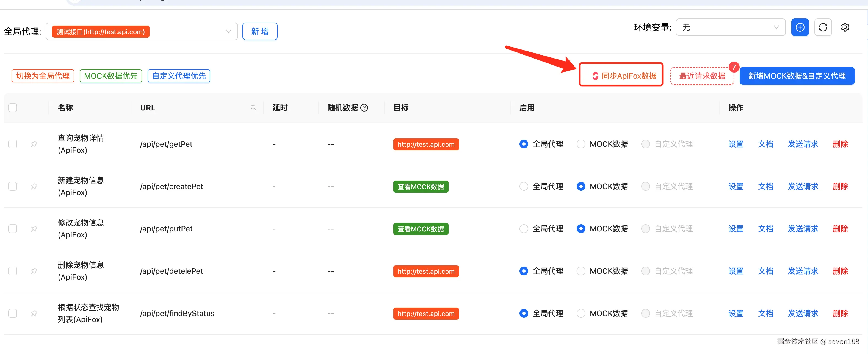The image size is (868, 354).
Task: Click the 同步ApiFox数据 button
Action: (x=624, y=76)
